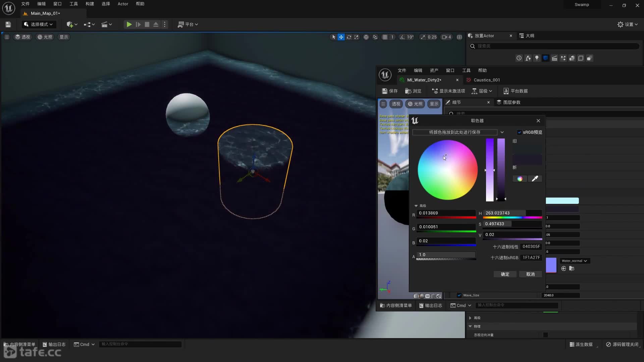Screen dimensions: 644x362
Task: Toggle the ignore radial impulse checkbox
Action: pyautogui.click(x=545, y=335)
